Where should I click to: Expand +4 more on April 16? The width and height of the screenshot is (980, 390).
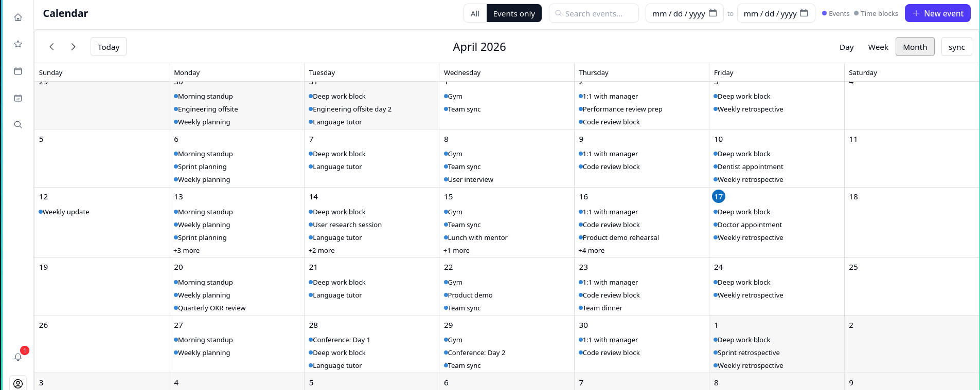pyautogui.click(x=591, y=250)
